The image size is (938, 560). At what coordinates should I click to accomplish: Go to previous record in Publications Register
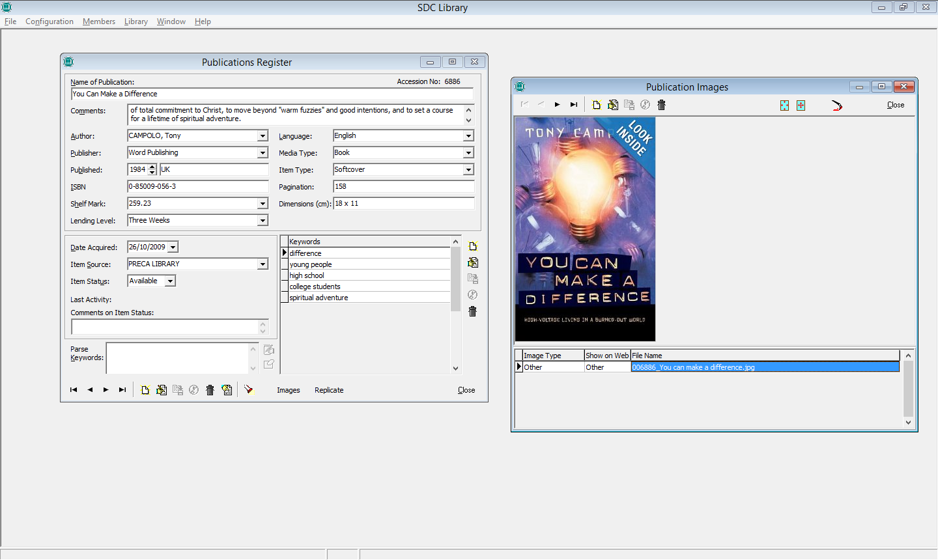click(x=90, y=390)
